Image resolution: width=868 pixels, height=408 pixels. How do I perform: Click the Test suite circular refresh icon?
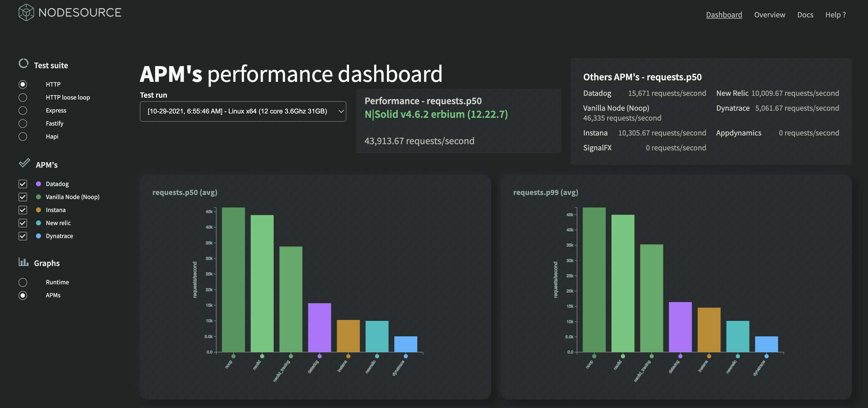pos(23,63)
